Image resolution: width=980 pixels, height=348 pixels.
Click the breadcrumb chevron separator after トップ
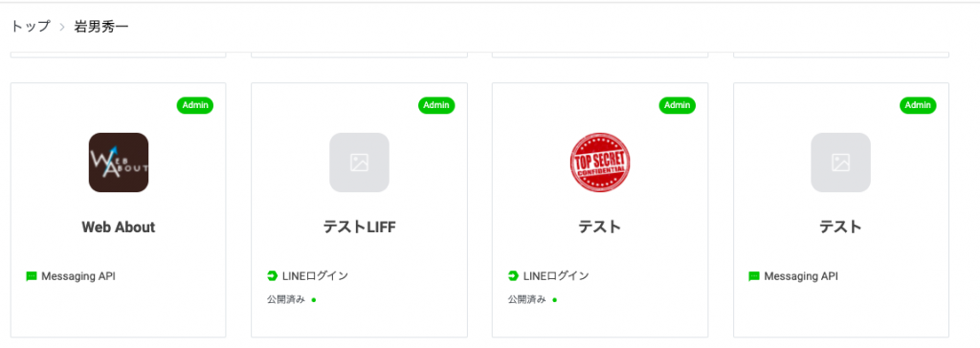tap(62, 28)
